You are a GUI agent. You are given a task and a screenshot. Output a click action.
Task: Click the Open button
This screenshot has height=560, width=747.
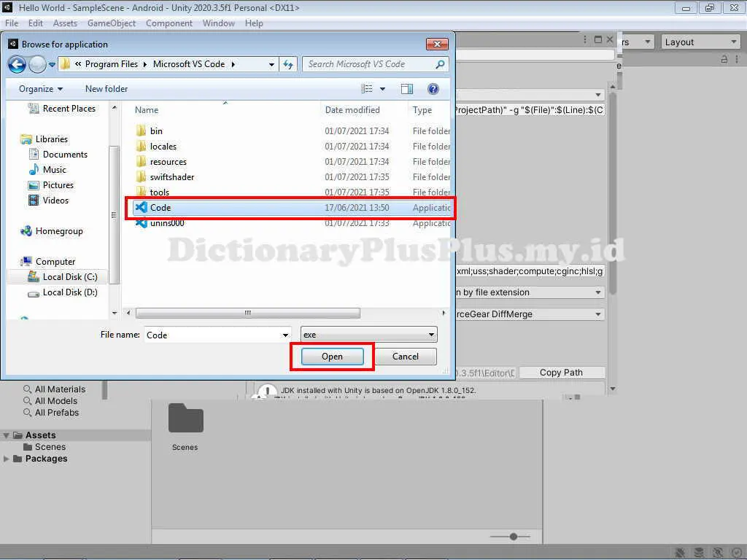coord(332,357)
